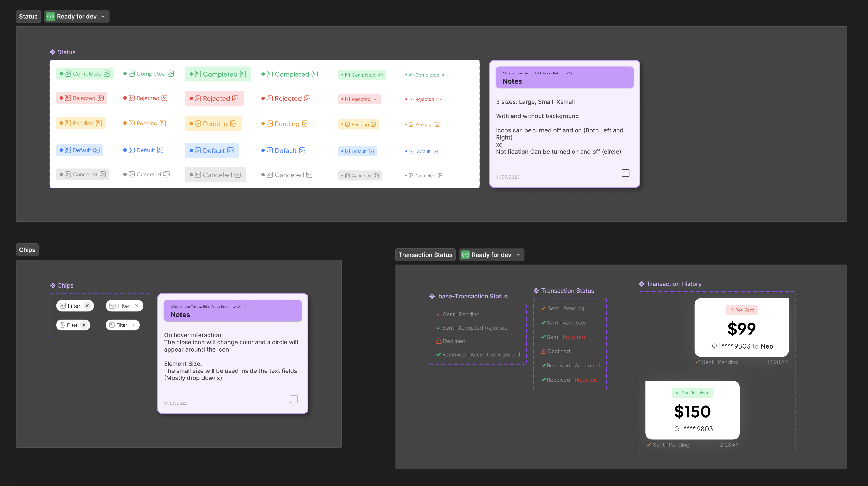Click the large Completed badge with green background
The image size is (868, 486).
tap(218, 74)
